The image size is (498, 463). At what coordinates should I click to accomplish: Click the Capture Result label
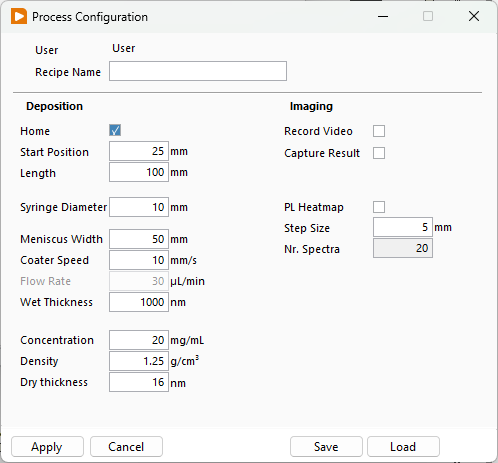tap(322, 153)
